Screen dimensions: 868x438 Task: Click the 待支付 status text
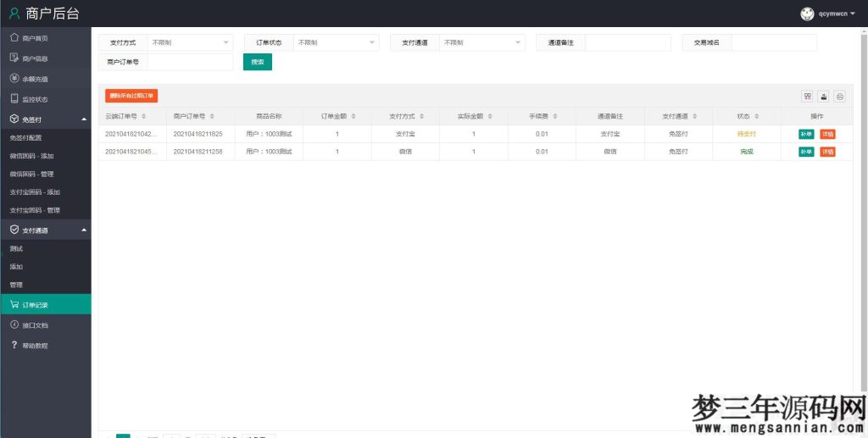pos(747,134)
